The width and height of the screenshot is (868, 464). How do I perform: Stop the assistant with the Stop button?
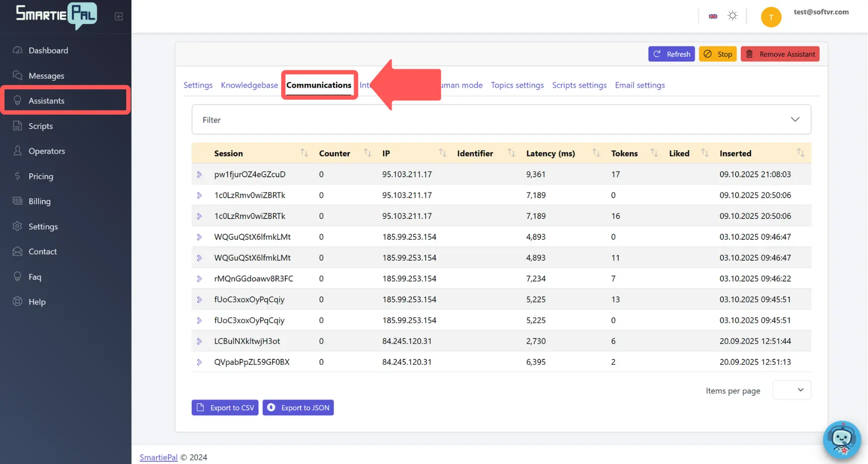pos(718,54)
